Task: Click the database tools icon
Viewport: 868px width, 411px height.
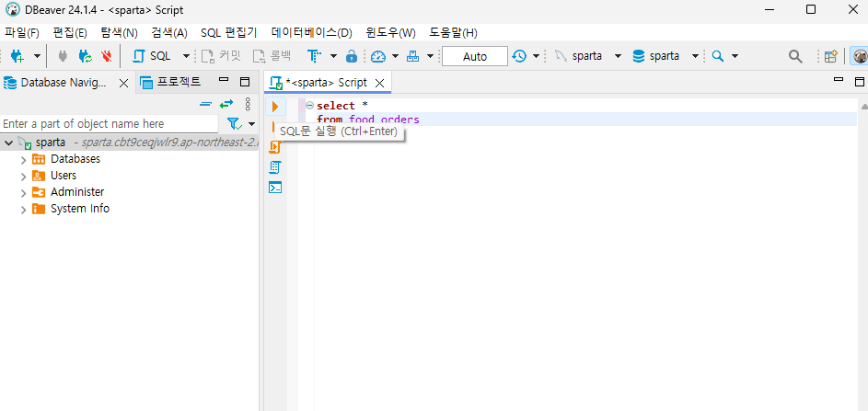Action: (413, 56)
